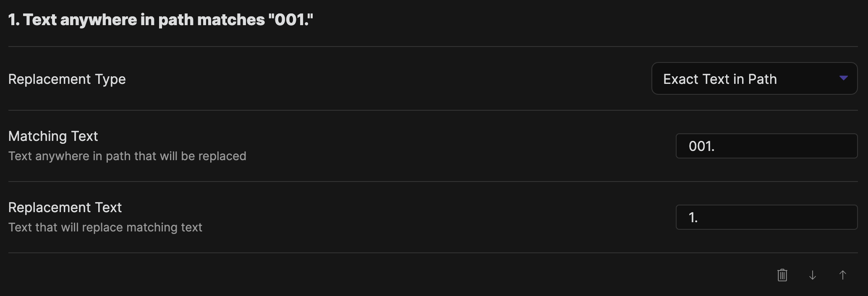
Task: Click the "1." value in the replacement field
Action: pos(693,217)
